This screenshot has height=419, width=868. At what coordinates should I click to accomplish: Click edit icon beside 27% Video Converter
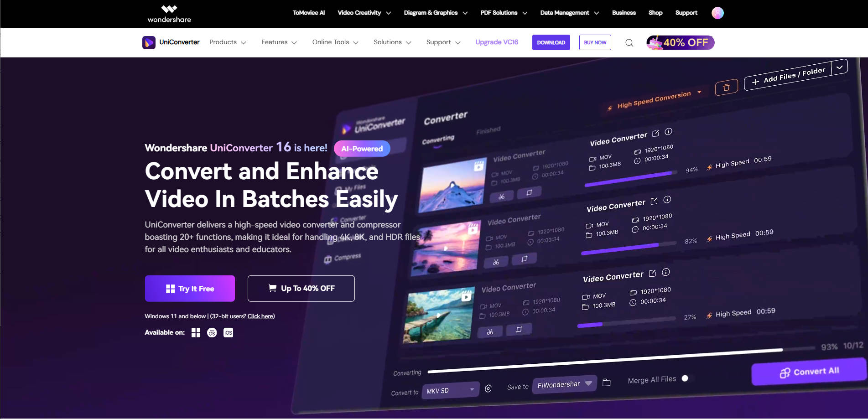pyautogui.click(x=652, y=274)
